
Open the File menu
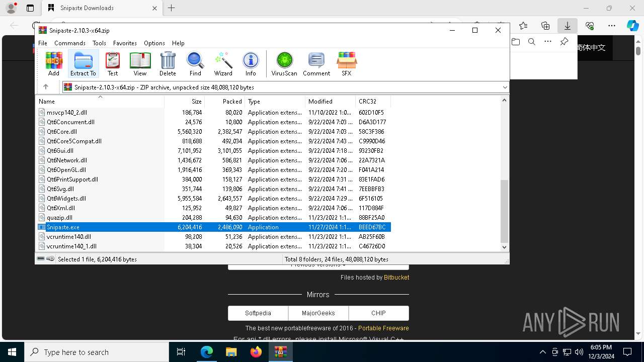click(43, 43)
